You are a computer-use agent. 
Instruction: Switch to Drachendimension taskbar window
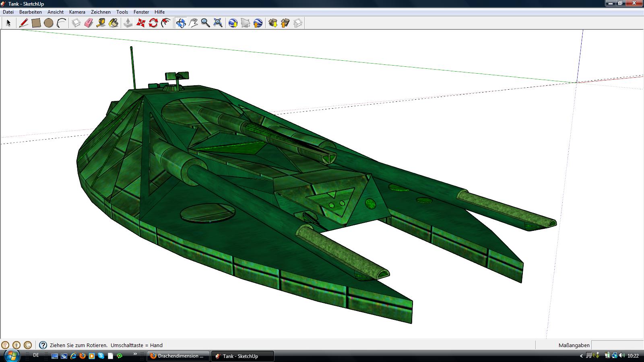click(x=178, y=356)
